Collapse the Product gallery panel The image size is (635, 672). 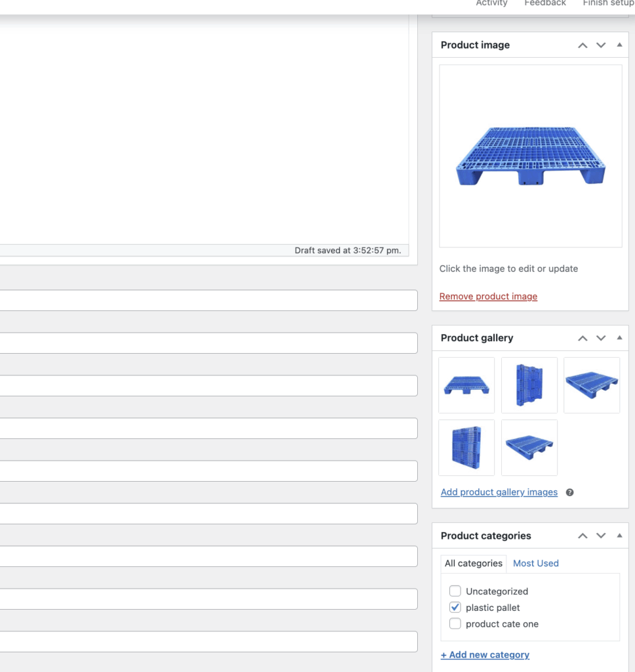(x=619, y=338)
